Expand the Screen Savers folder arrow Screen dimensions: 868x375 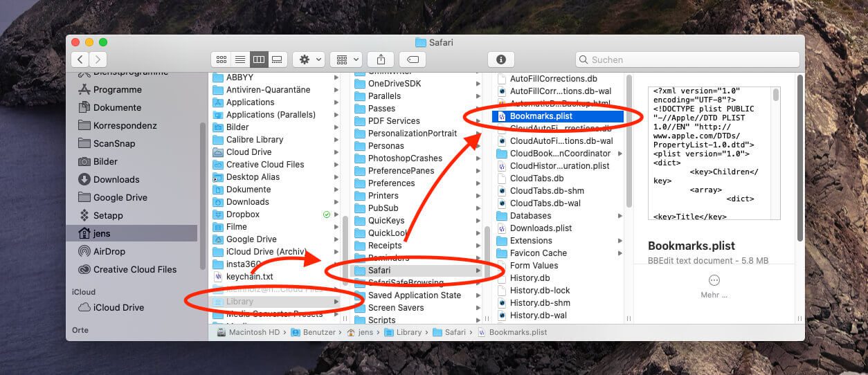(478, 308)
